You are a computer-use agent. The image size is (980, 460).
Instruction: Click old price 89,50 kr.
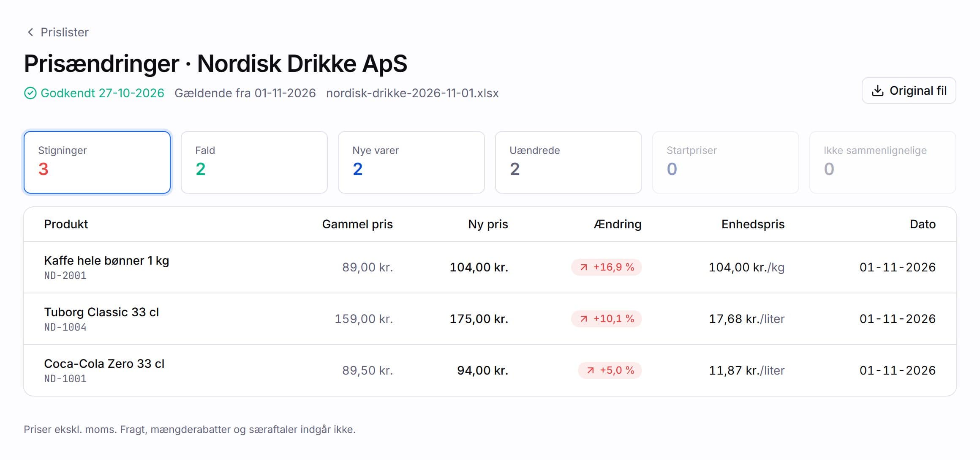[367, 370]
